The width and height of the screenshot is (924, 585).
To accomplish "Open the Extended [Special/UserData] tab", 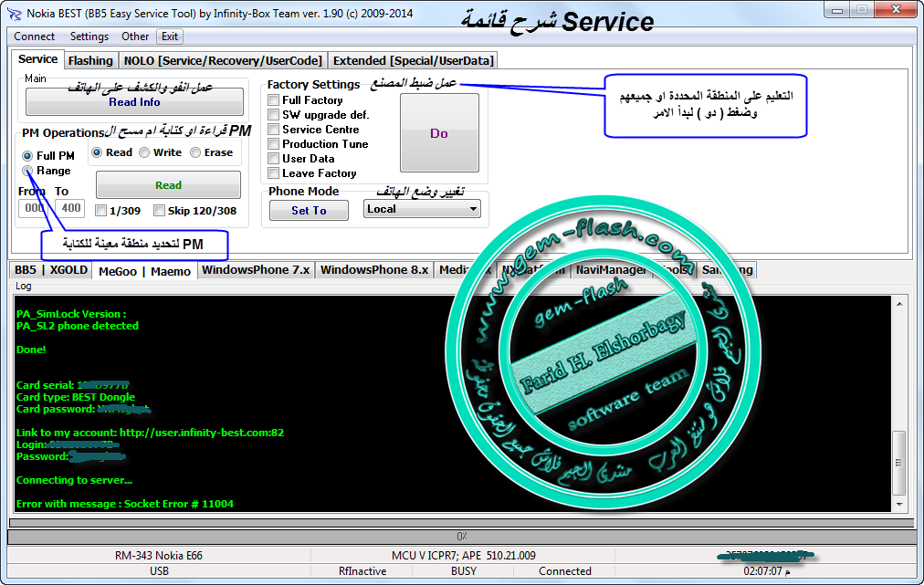I will pyautogui.click(x=413, y=60).
